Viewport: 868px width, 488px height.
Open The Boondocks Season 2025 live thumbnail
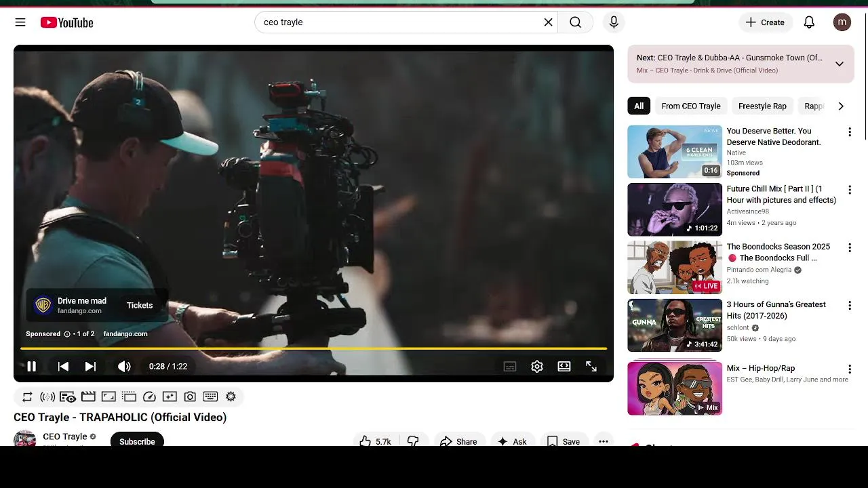(675, 268)
